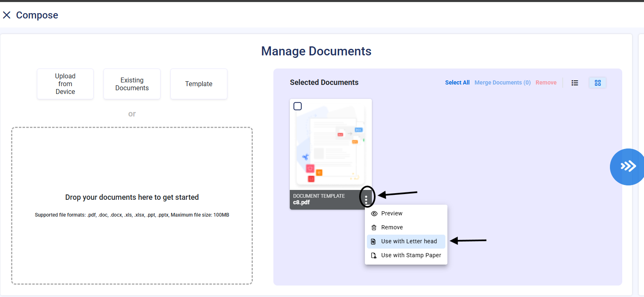Choose Remove from the context menu
Image resolution: width=644 pixels, height=297 pixels.
pos(392,228)
